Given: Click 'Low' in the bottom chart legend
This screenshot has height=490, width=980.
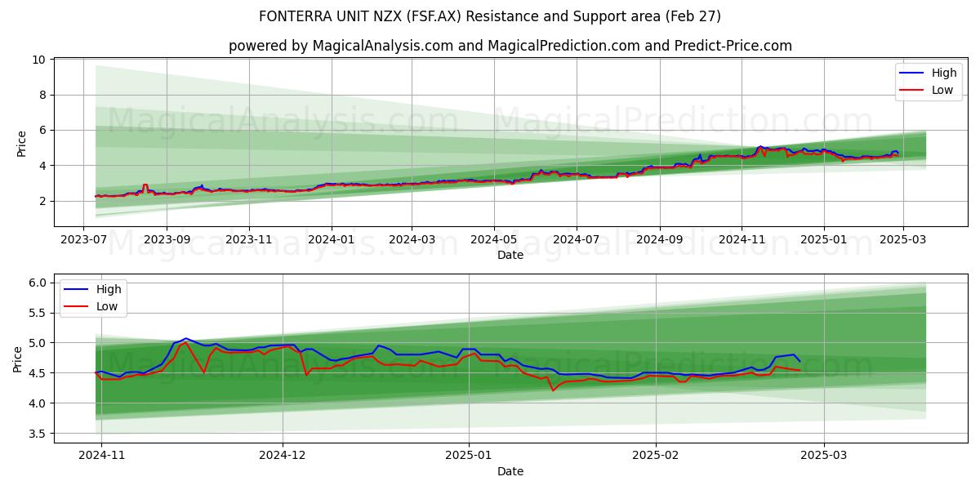Looking at the screenshot, I should coord(107,306).
